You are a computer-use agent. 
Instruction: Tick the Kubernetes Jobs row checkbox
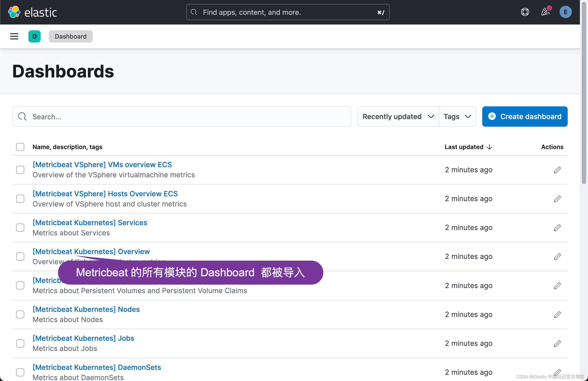click(20, 343)
